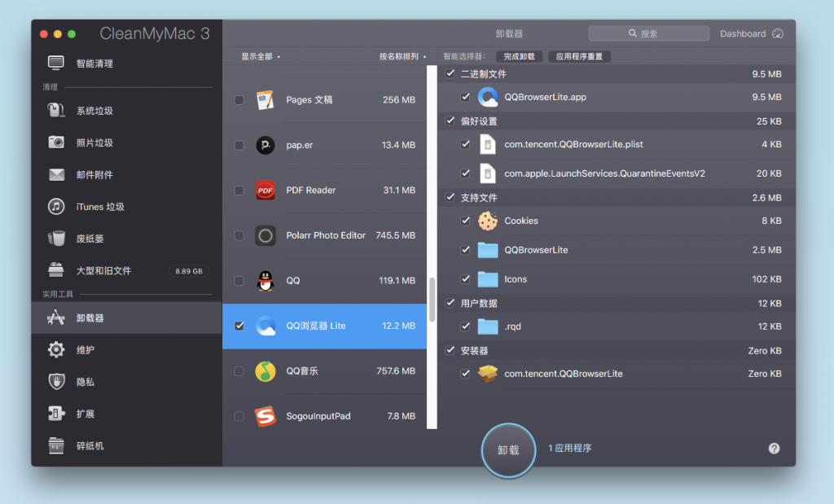Viewport: 834px width, 504px height.
Task: Check the pap.er checkbox
Action: tap(239, 145)
